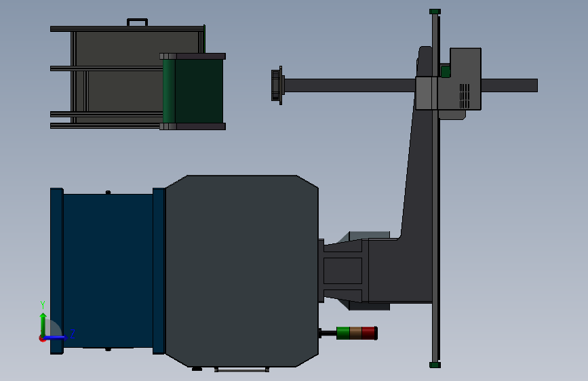Viewport: 588px width, 381px height.
Task: Select the small green block on the carriage
Action: tap(446, 72)
